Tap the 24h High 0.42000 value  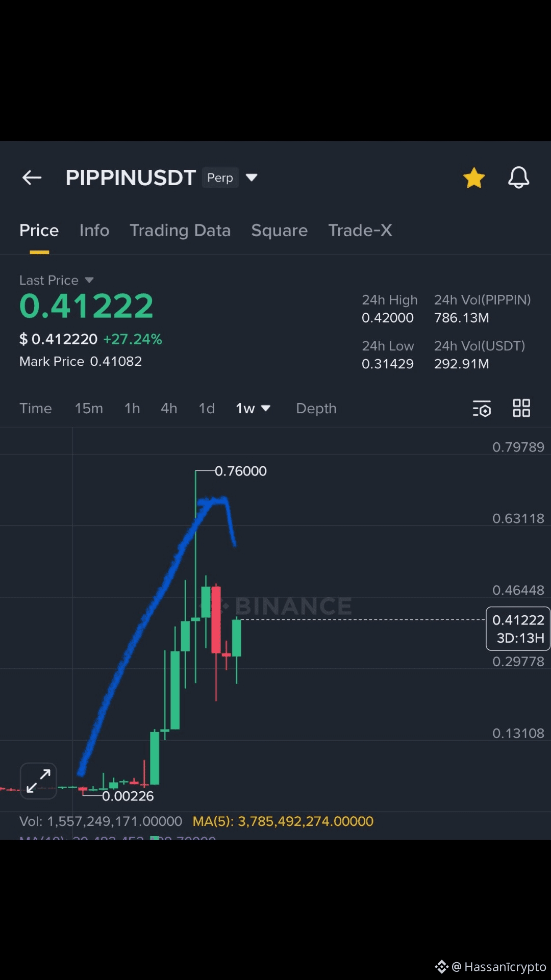[x=388, y=318]
